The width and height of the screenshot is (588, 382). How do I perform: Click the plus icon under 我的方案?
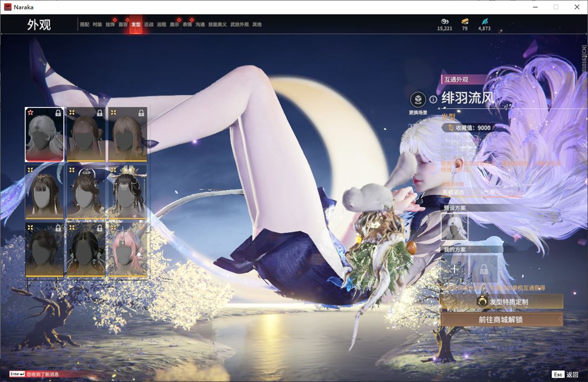point(454,269)
